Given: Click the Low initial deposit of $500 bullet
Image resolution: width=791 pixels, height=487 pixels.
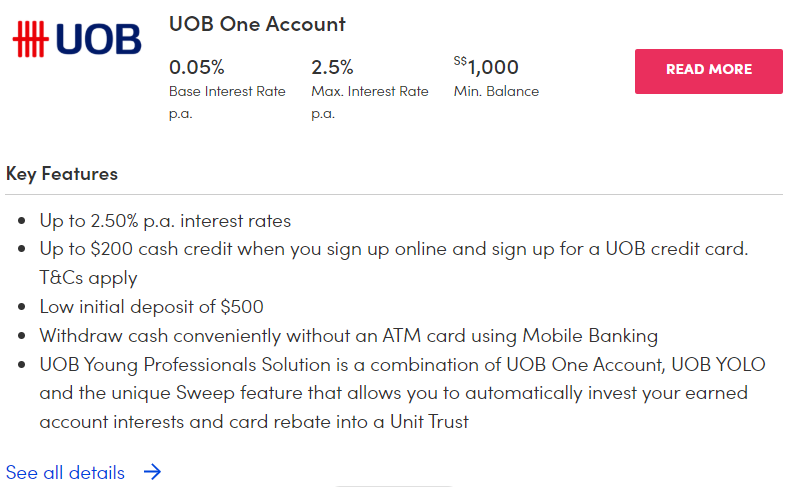Looking at the screenshot, I should pyautogui.click(x=151, y=306).
